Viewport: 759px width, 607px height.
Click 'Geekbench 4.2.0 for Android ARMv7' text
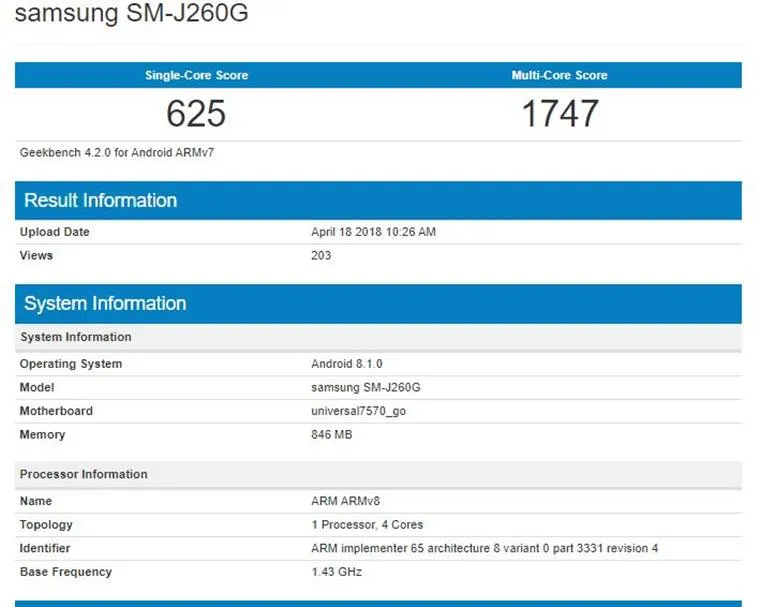[117, 152]
